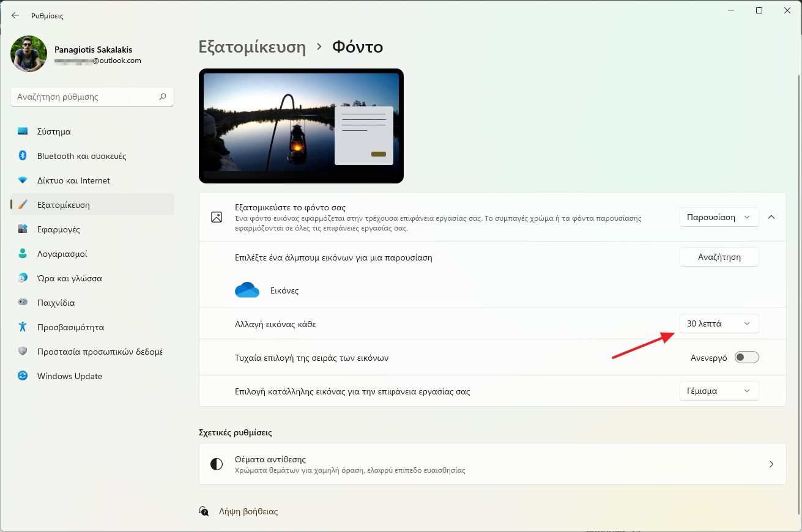Open the Γέμισμα fit dropdown
Viewport: 802px width, 532px height.
tap(719, 391)
